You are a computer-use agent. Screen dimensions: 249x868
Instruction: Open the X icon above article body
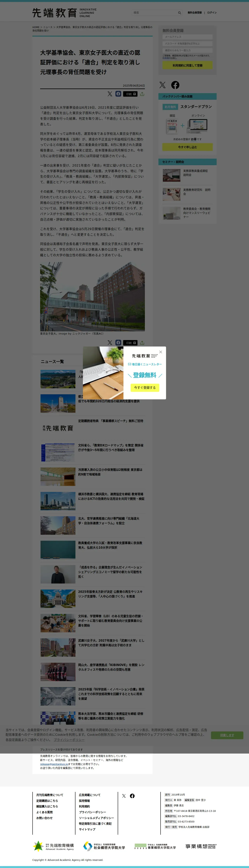[110, 94]
